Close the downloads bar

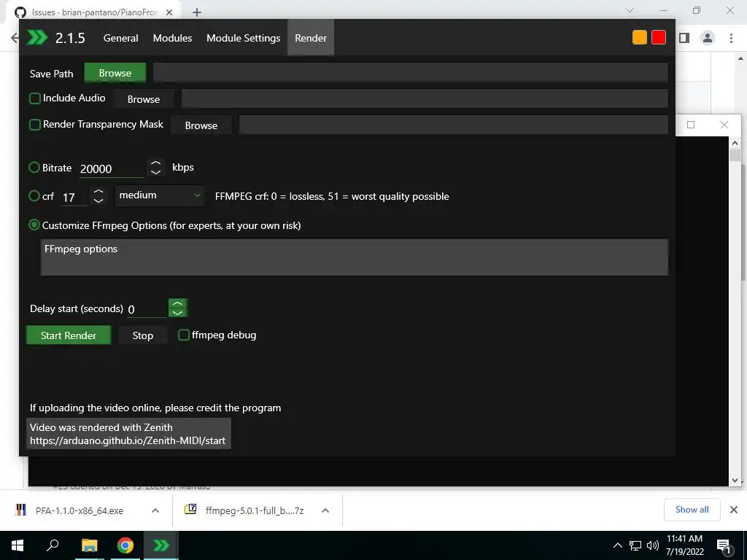(x=734, y=510)
